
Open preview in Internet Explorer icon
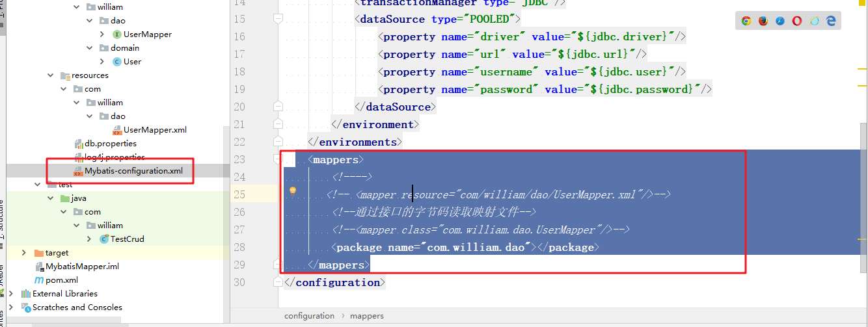(x=814, y=21)
